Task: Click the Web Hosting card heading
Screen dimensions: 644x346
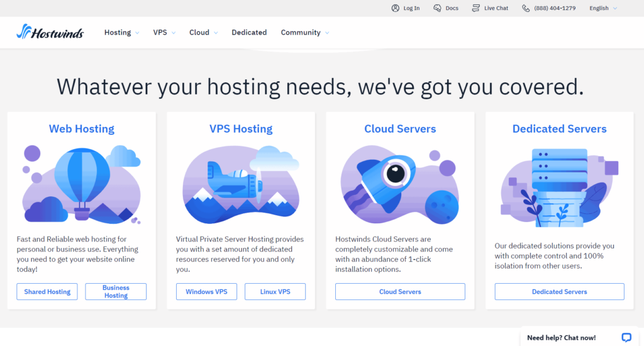Action: [82, 128]
